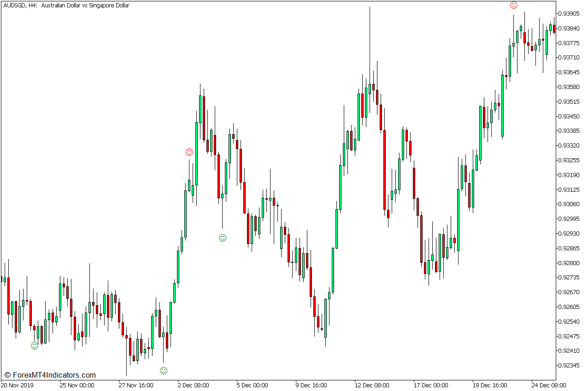588x391 pixels.
Task: Click the lowest green smiley near 0.92345
Action: 164,371
